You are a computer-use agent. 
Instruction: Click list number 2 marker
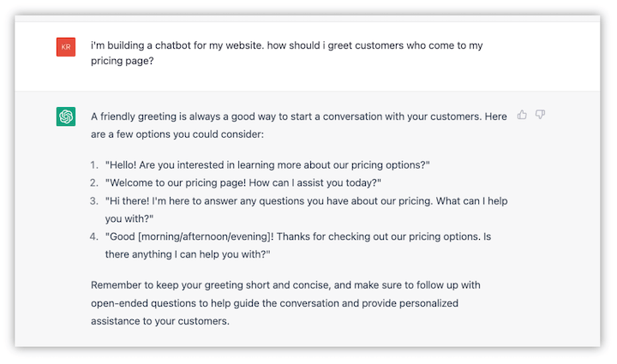pyautogui.click(x=94, y=182)
